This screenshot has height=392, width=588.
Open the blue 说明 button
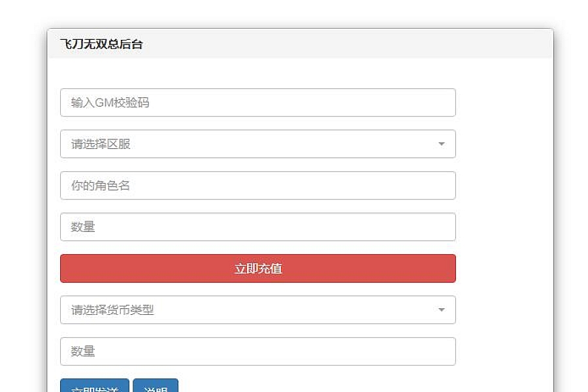[155, 385]
